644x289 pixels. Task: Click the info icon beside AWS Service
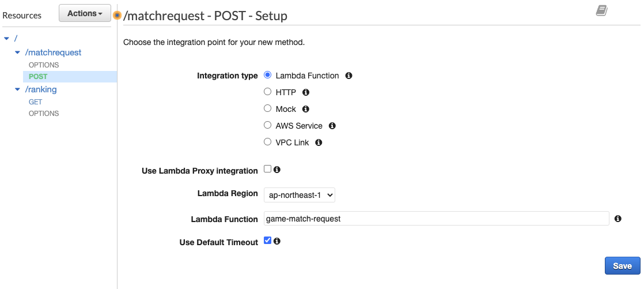(332, 126)
